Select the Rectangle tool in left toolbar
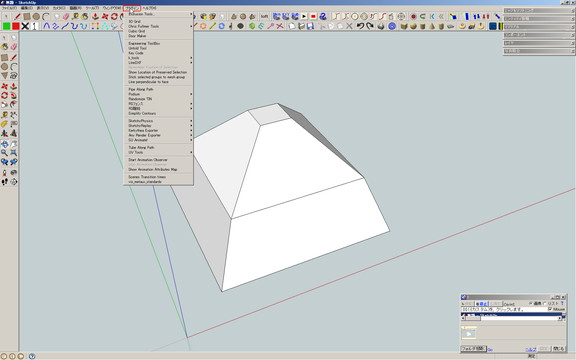Image resolution: width=576 pixels, height=360 pixels. click(4, 58)
